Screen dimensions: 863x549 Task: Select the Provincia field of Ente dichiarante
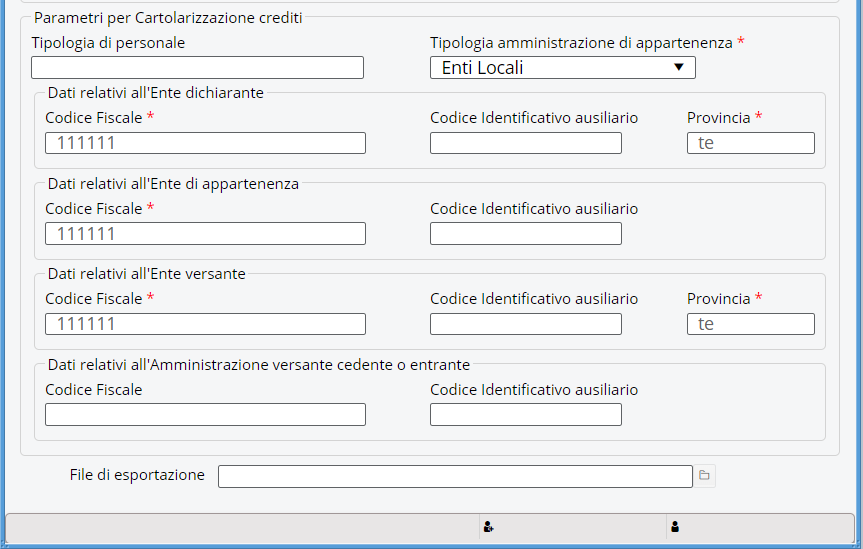click(x=750, y=143)
